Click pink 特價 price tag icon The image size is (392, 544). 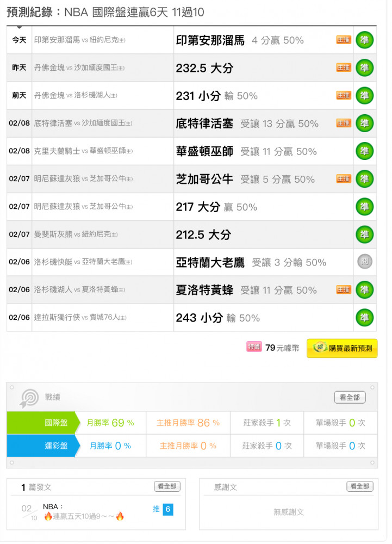[254, 347]
